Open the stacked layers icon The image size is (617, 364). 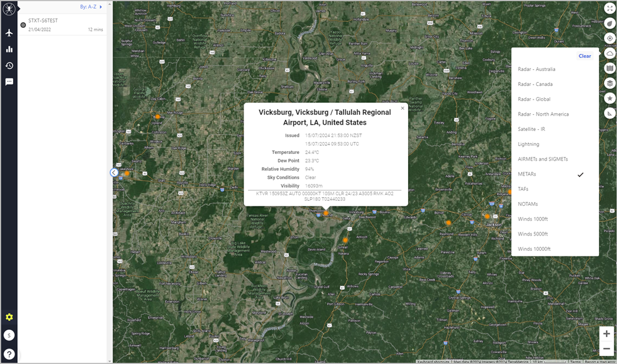point(610,83)
